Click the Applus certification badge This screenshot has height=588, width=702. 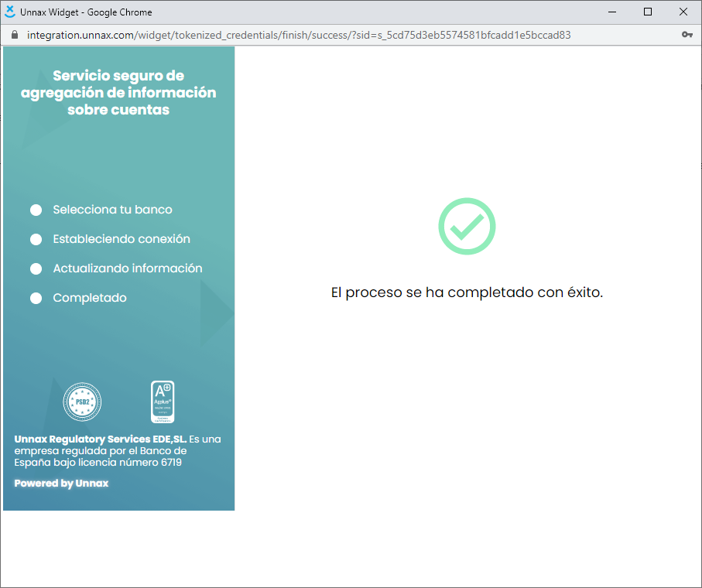click(163, 402)
